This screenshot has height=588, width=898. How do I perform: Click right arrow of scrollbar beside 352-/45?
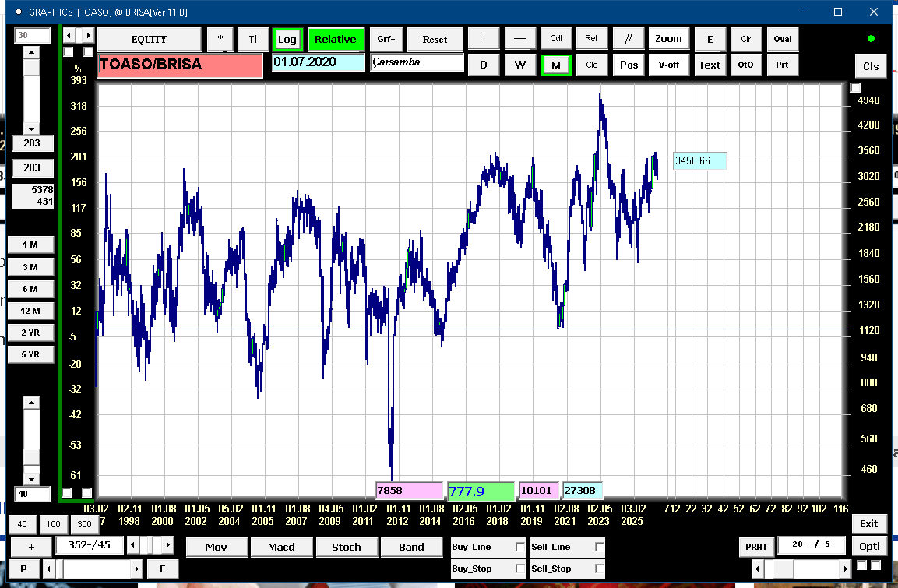tap(168, 544)
